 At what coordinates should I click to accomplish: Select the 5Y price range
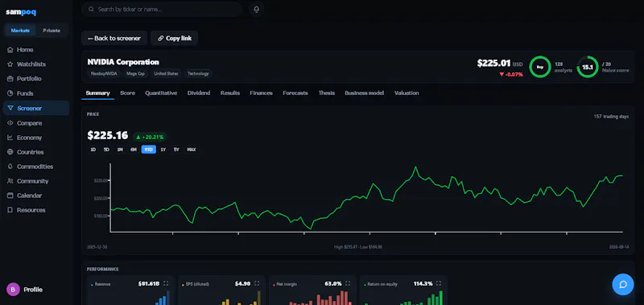176,150
